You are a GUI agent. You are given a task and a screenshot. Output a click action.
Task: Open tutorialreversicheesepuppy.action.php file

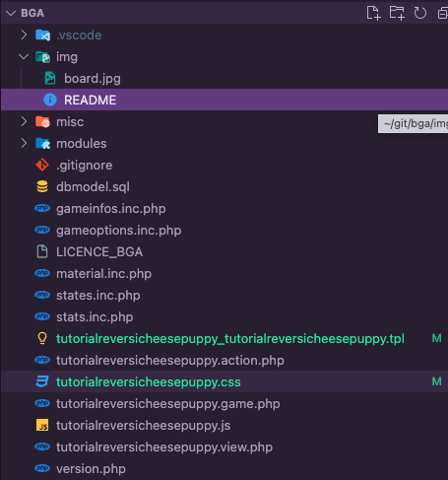coord(170,361)
